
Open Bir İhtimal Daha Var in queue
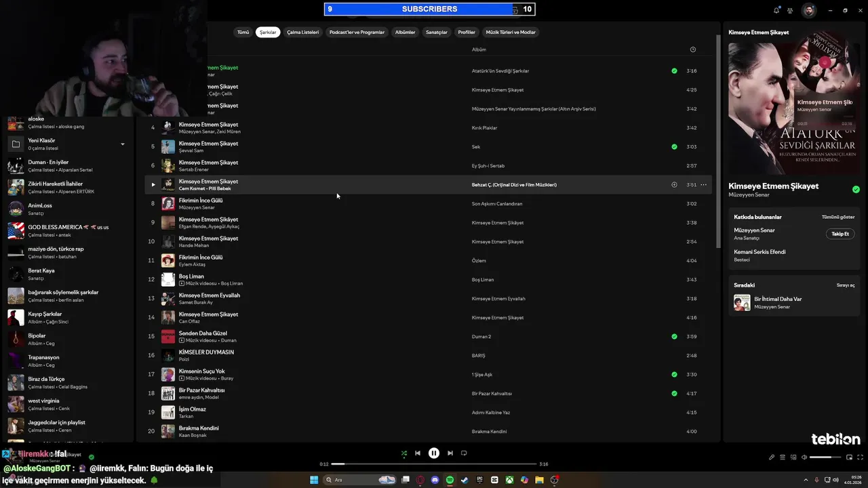[x=778, y=299]
